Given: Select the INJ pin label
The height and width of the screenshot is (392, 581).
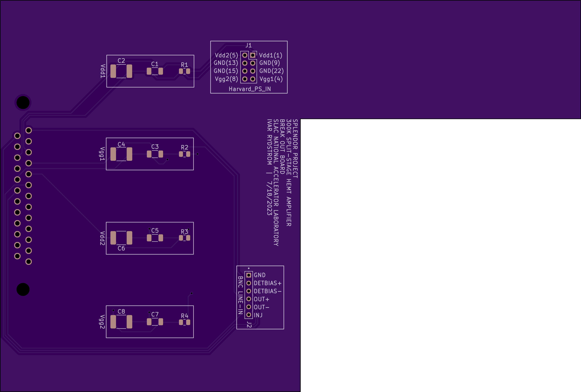Looking at the screenshot, I should click(x=258, y=315).
